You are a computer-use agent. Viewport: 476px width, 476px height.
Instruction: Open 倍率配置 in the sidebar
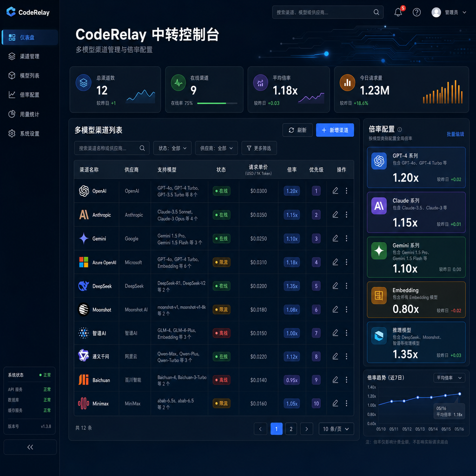click(30, 95)
